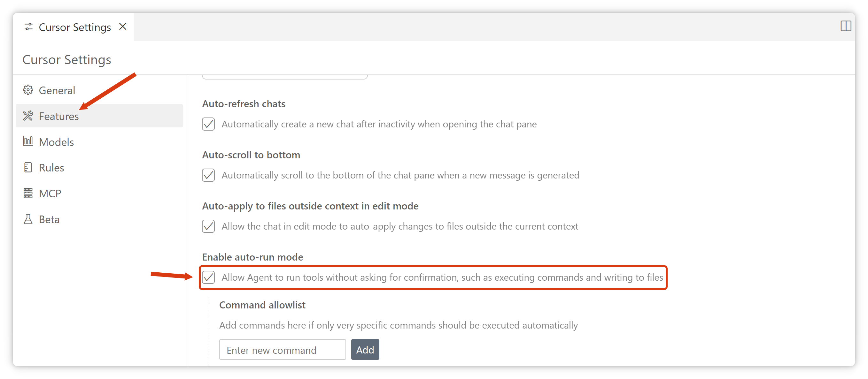This screenshot has width=868, height=379.
Task: Click the Models bar chart icon
Action: tap(28, 141)
